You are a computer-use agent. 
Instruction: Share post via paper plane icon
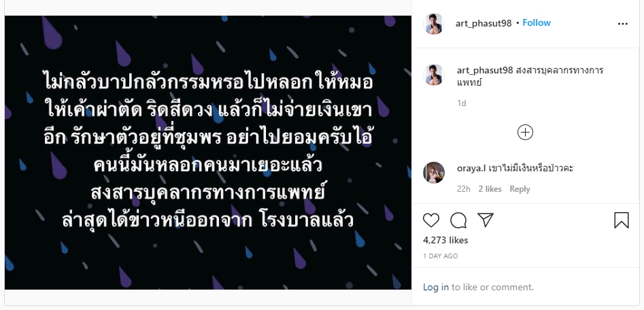pos(486,220)
